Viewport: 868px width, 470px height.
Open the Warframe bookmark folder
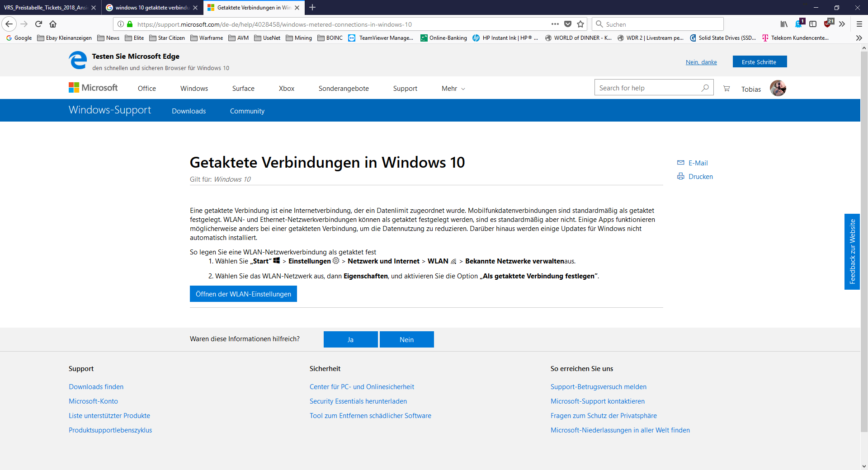[207, 38]
